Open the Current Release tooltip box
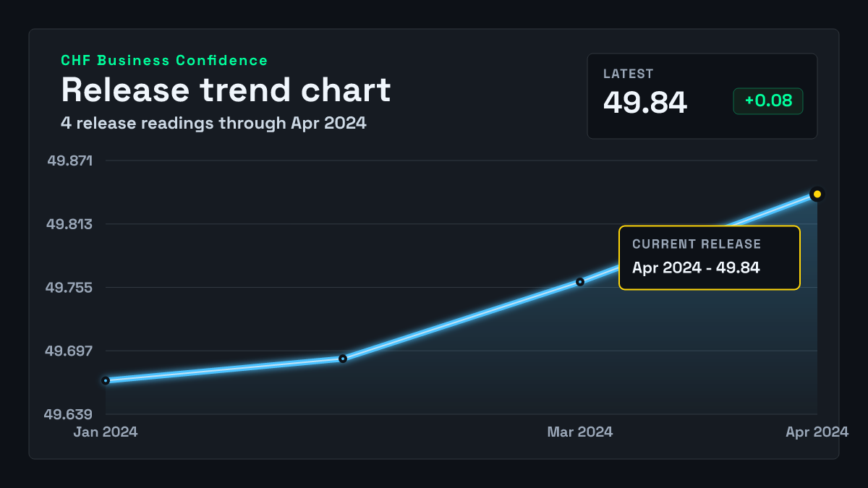The height and width of the screenshot is (488, 868). click(x=710, y=257)
